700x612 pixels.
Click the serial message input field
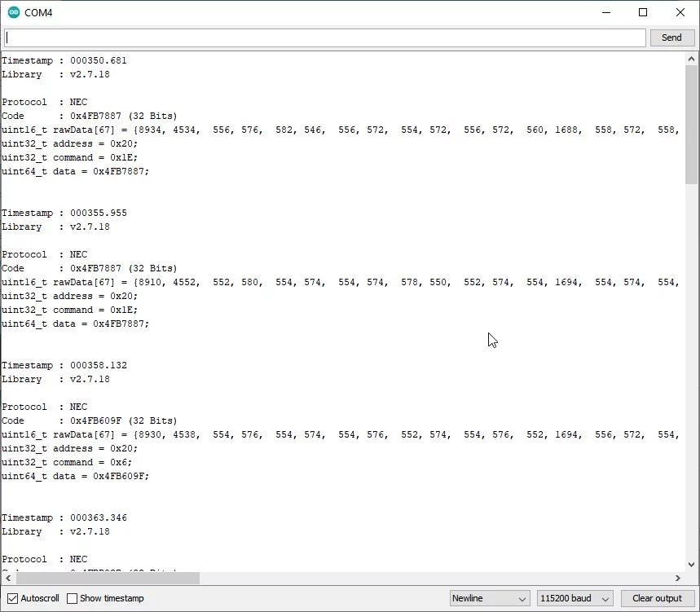325,37
